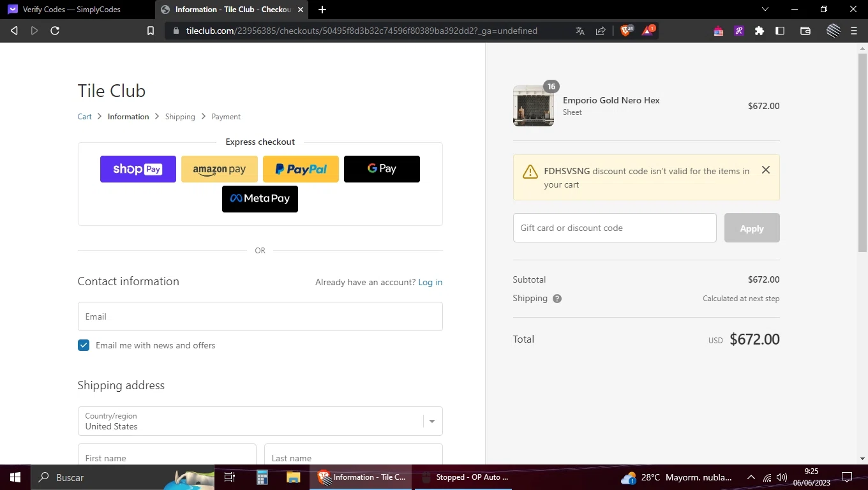Switch to Brave Information - Tile C... taskbar button
Viewport: 868px width, 490px height.
tap(361, 477)
